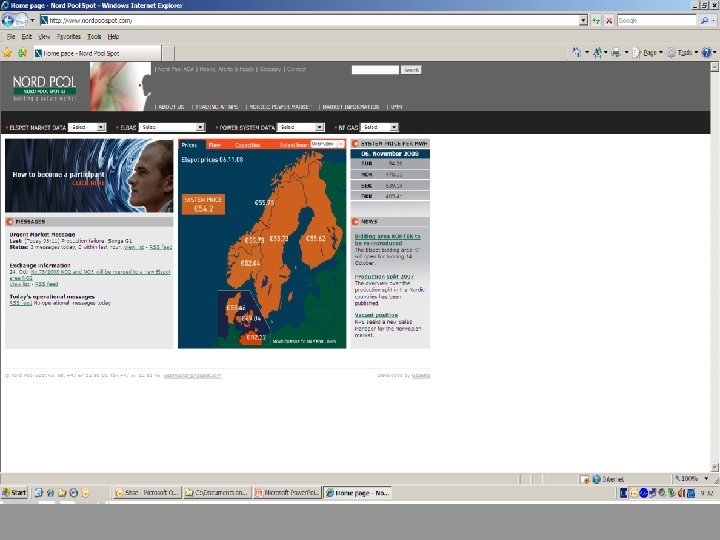The width and height of the screenshot is (720, 540).
Task: Click system tray volume speaker icon
Action: tap(682, 493)
